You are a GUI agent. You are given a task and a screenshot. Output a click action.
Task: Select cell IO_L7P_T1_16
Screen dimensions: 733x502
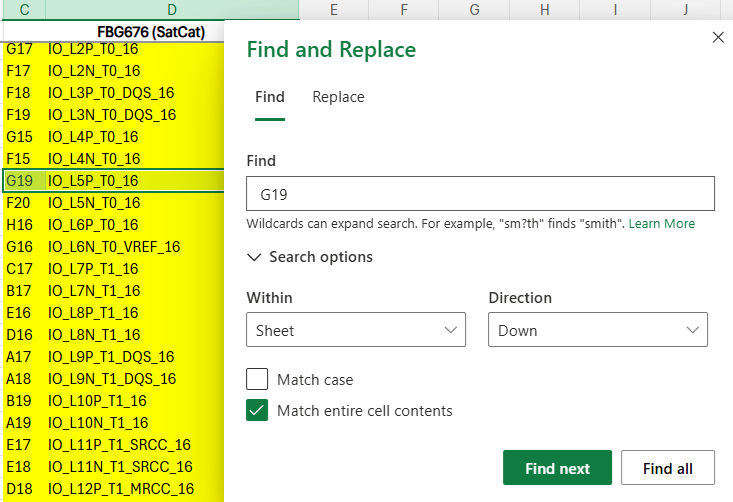[x=135, y=268]
